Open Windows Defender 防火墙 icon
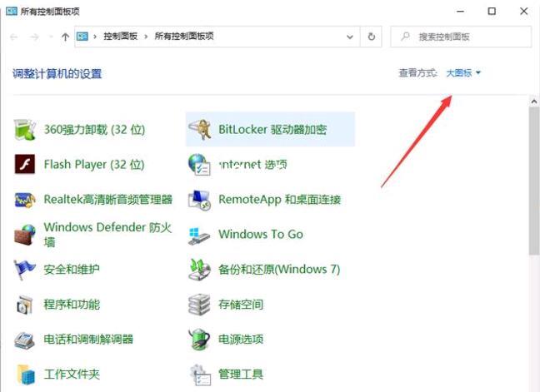 pos(26,235)
